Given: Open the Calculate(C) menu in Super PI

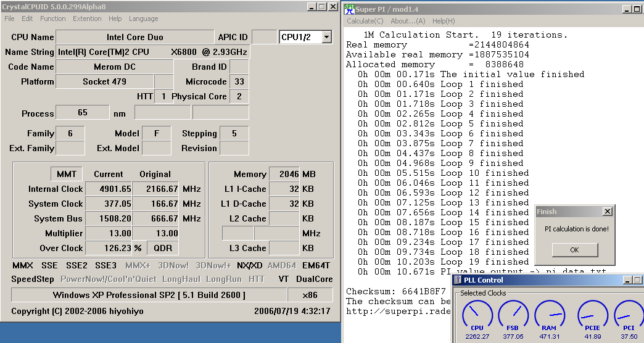Looking at the screenshot, I should (x=365, y=21).
